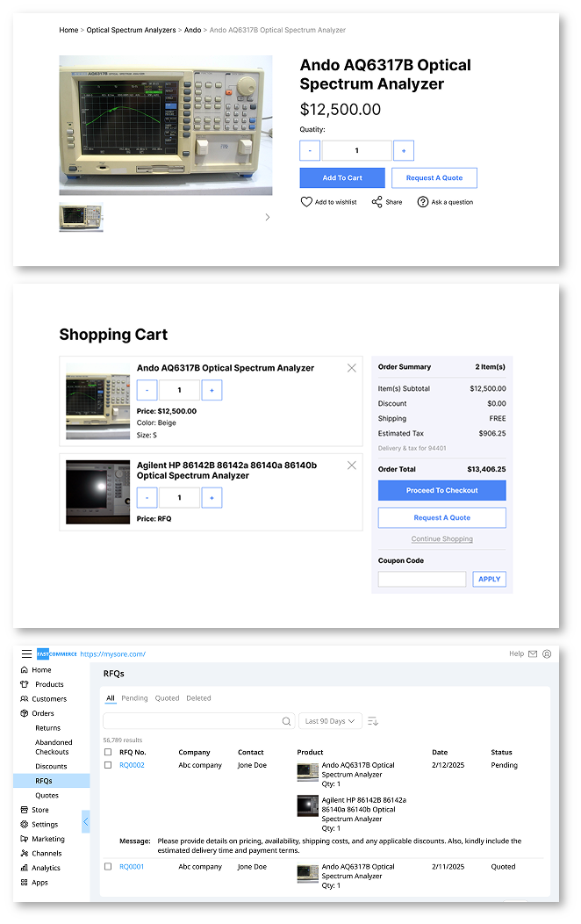This screenshot has height=924, width=581.
Task: Switch to the Pending RFQs tab
Action: pos(135,698)
